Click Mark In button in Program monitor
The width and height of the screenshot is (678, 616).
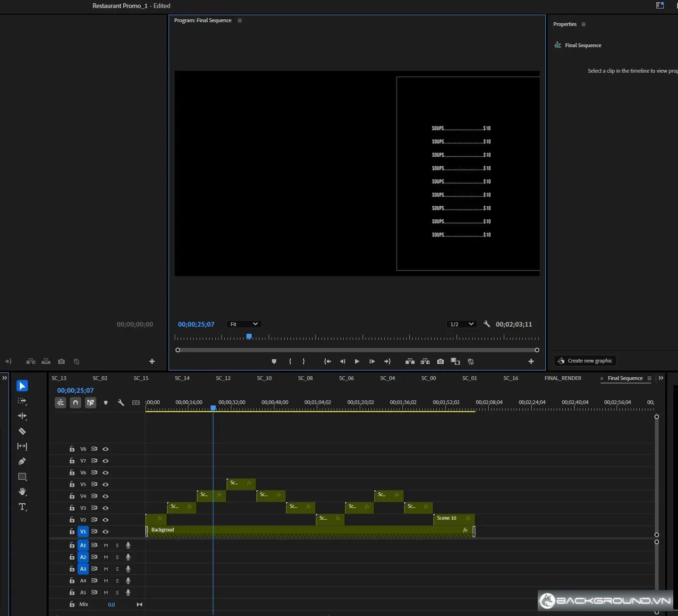click(290, 362)
